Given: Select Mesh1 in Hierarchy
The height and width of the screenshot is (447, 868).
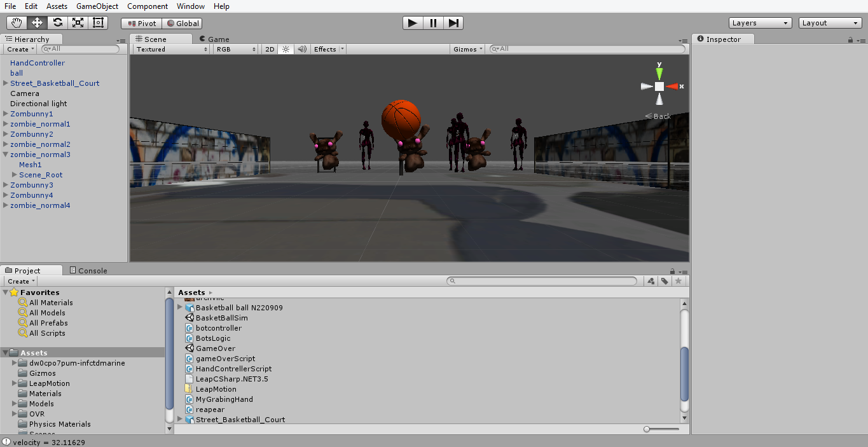Looking at the screenshot, I should (x=31, y=165).
